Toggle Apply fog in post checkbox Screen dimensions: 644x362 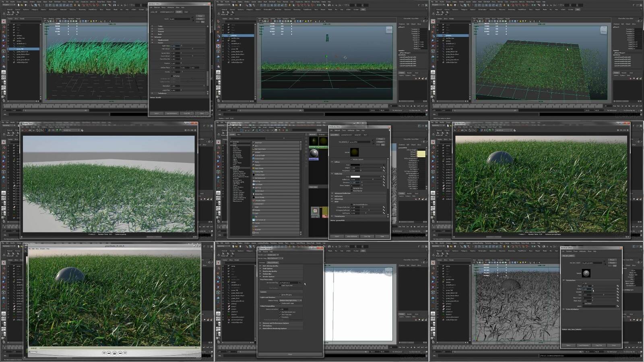(x=280, y=285)
